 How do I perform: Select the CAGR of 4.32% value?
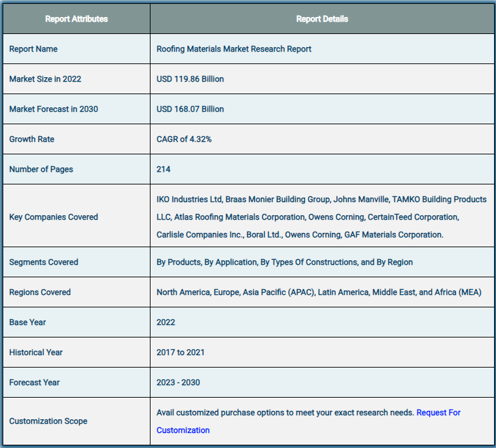184,139
